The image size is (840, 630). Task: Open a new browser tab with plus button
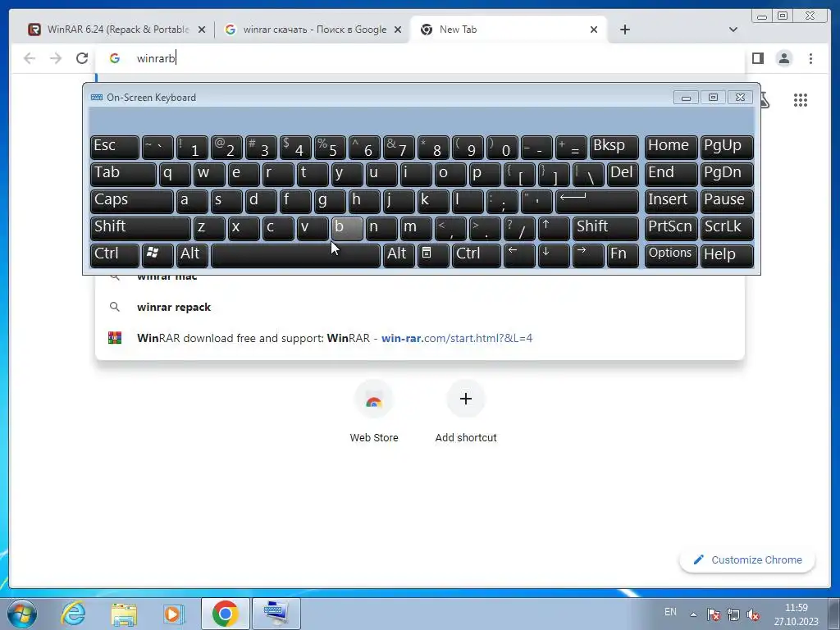624,30
